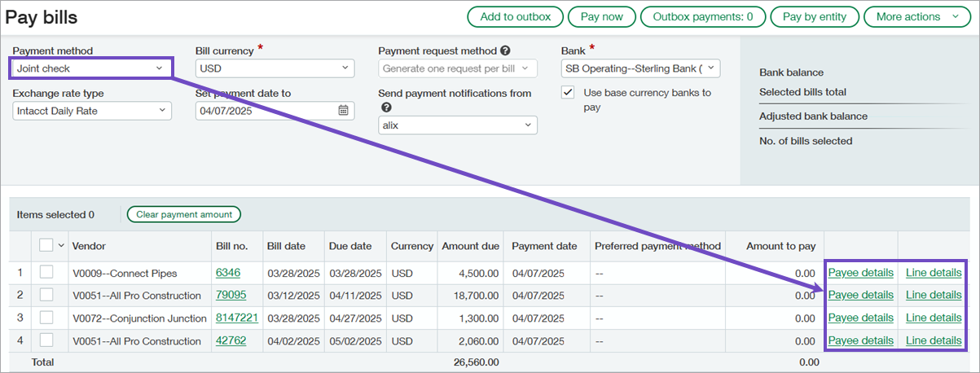The width and height of the screenshot is (980, 373).
Task: Open the calendar picker for payment date
Action: click(344, 111)
